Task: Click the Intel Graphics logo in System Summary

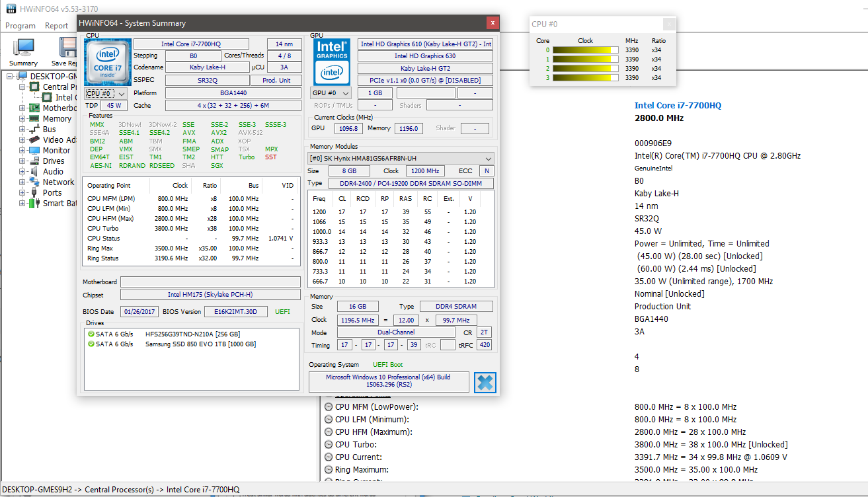Action: point(333,61)
